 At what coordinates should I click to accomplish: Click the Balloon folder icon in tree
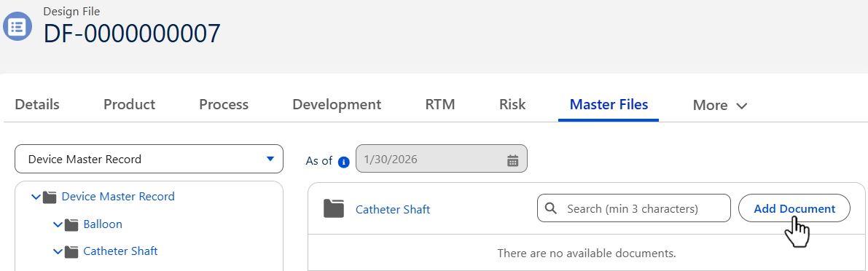(x=71, y=224)
